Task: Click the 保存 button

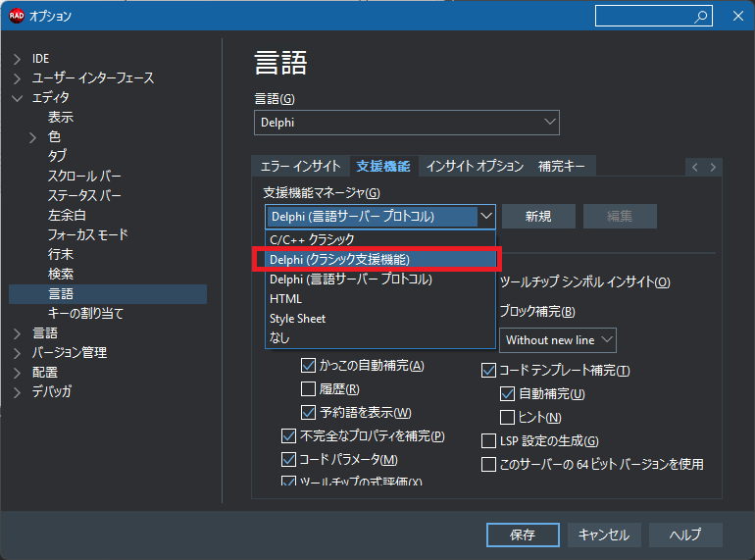Action: coord(523,535)
